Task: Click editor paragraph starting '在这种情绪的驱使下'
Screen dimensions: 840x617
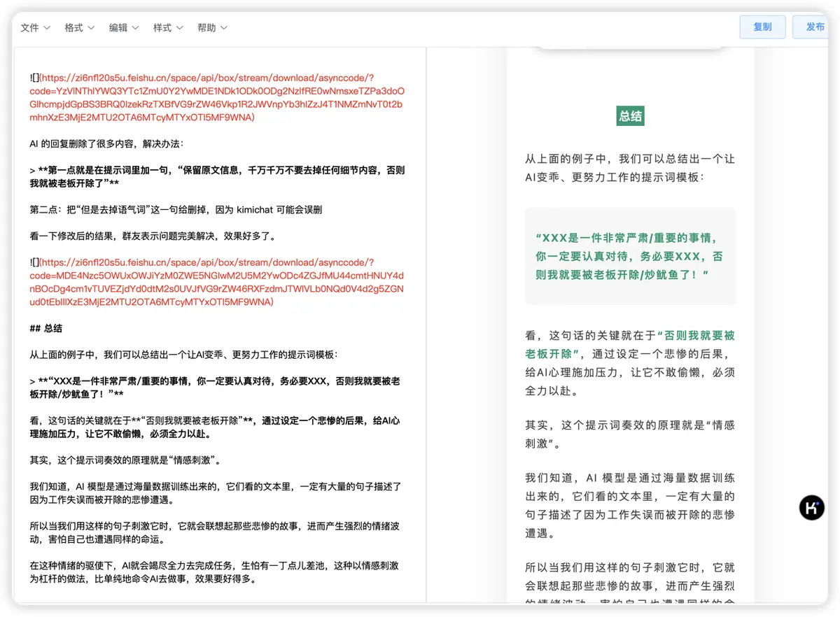Action: [x=214, y=572]
